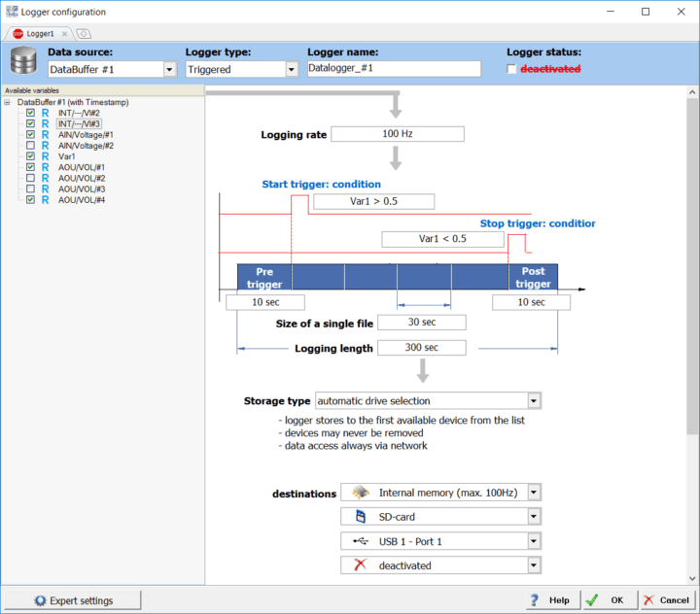The height and width of the screenshot is (614, 700).
Task: Click the Logging rate 100 Hz field
Action: 398,134
